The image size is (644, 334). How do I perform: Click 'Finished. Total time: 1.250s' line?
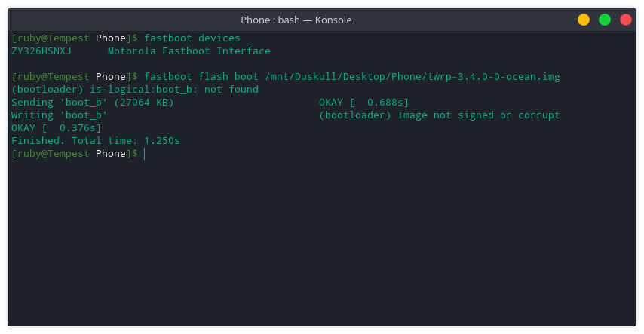click(x=95, y=140)
